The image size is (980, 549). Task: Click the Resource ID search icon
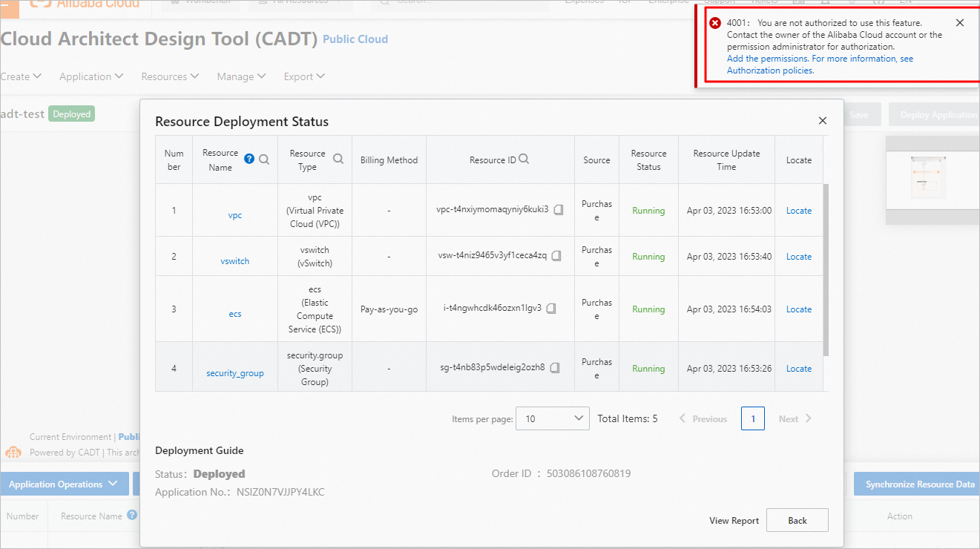tap(524, 159)
